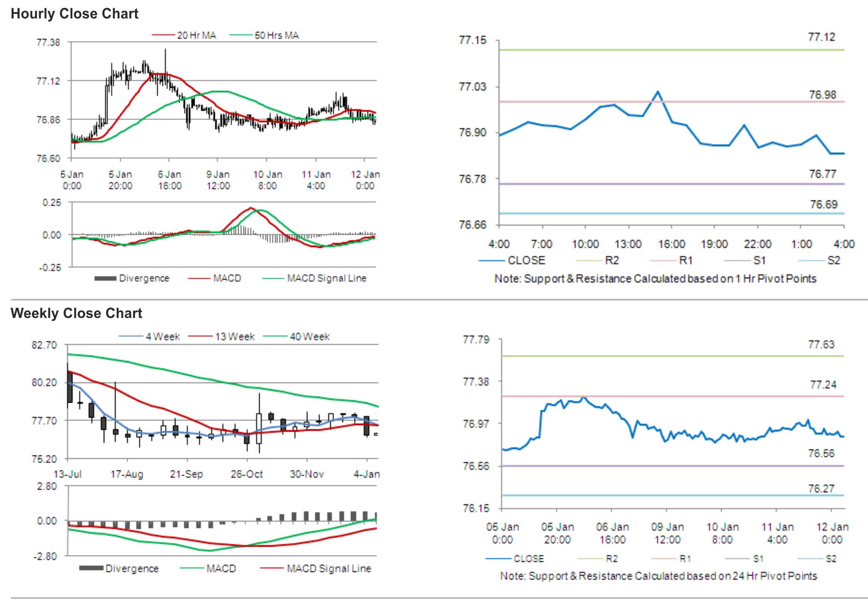Select the "4 Week" legend label

(x=163, y=336)
